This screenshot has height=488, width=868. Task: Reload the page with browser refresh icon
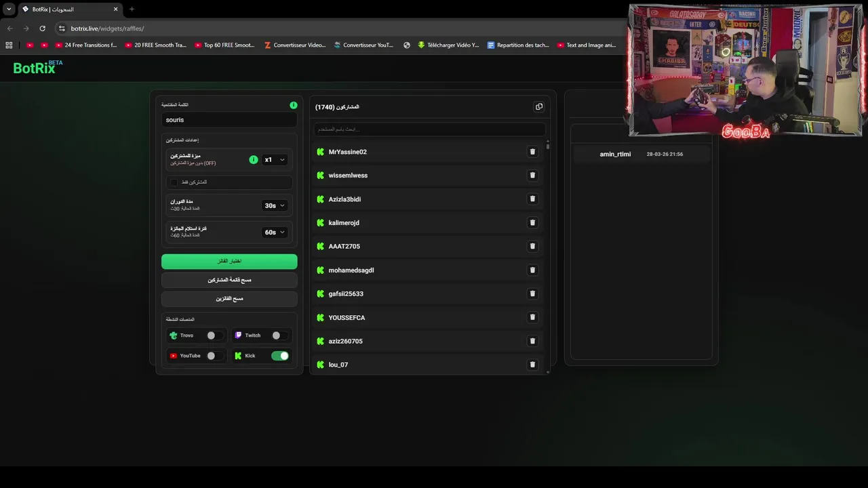tap(42, 28)
